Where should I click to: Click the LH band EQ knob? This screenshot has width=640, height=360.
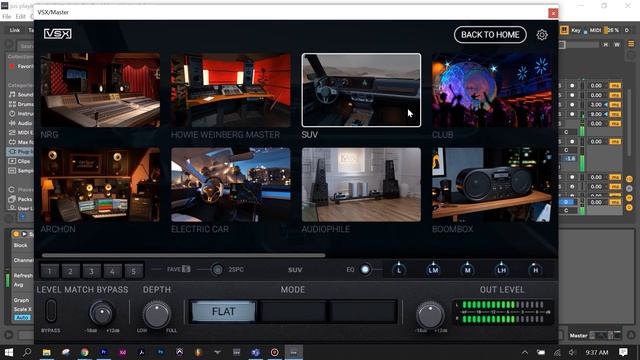502,269
